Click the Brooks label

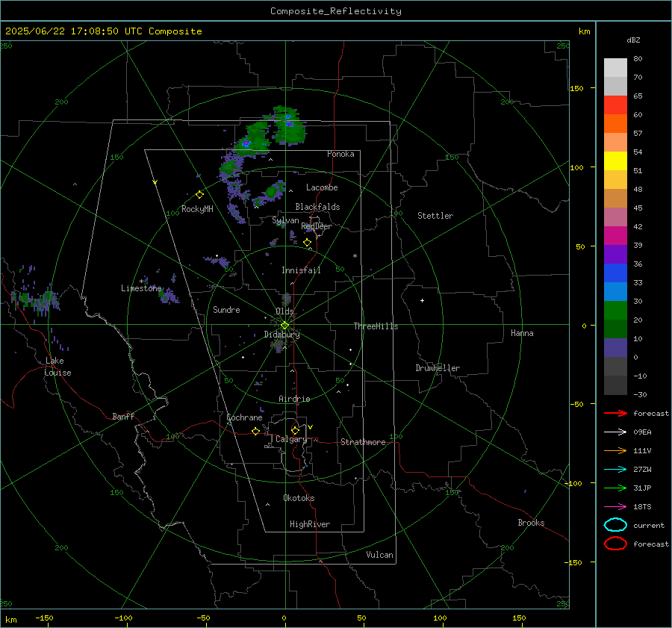tap(531, 523)
